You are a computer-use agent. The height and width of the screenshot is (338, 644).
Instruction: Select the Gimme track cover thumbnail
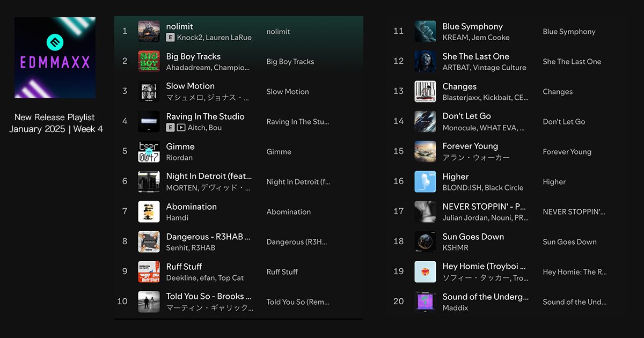tap(149, 152)
